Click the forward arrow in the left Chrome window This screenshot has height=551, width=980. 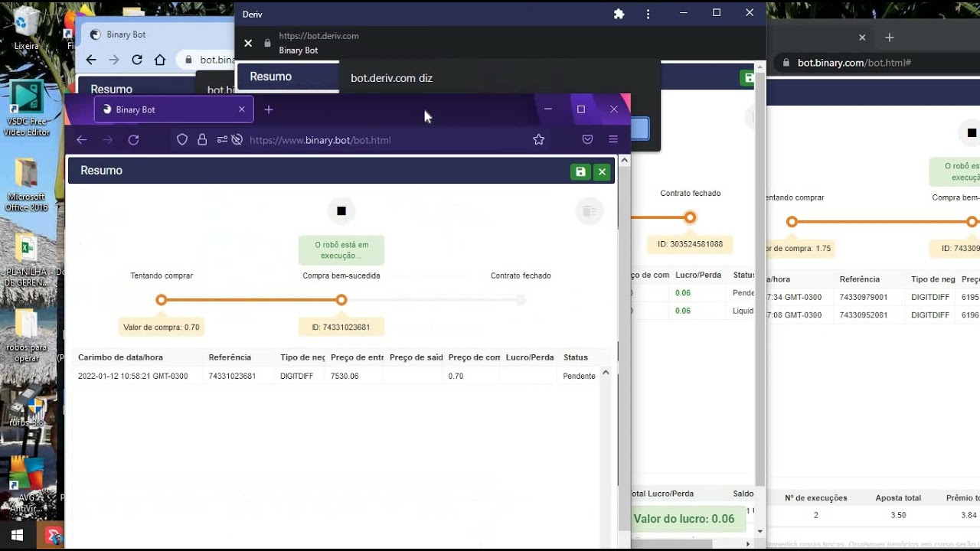[x=114, y=60]
